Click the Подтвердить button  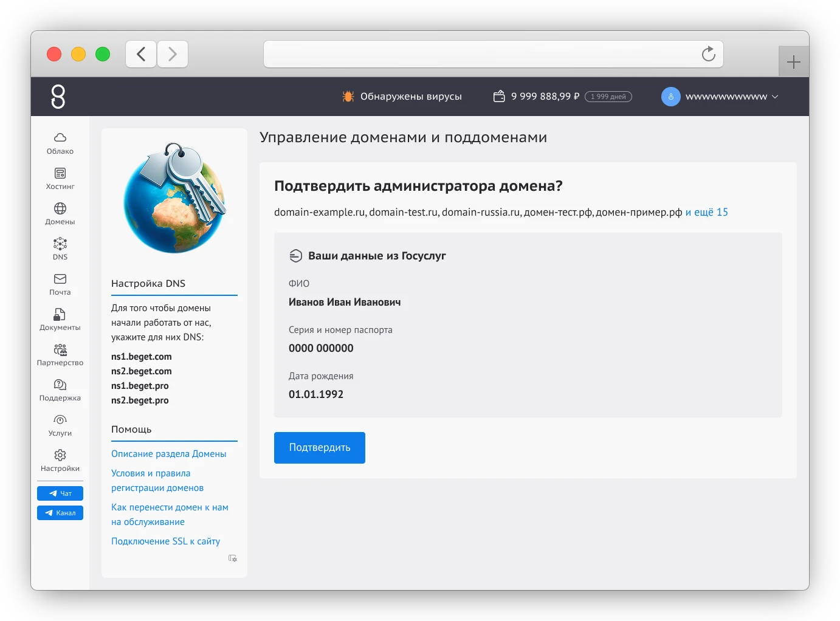[320, 448]
